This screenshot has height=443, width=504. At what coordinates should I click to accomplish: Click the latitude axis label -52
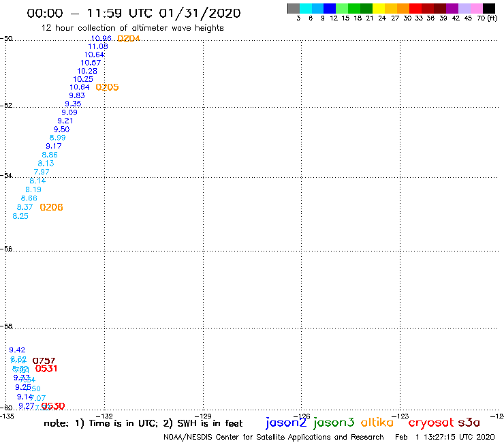click(6, 105)
